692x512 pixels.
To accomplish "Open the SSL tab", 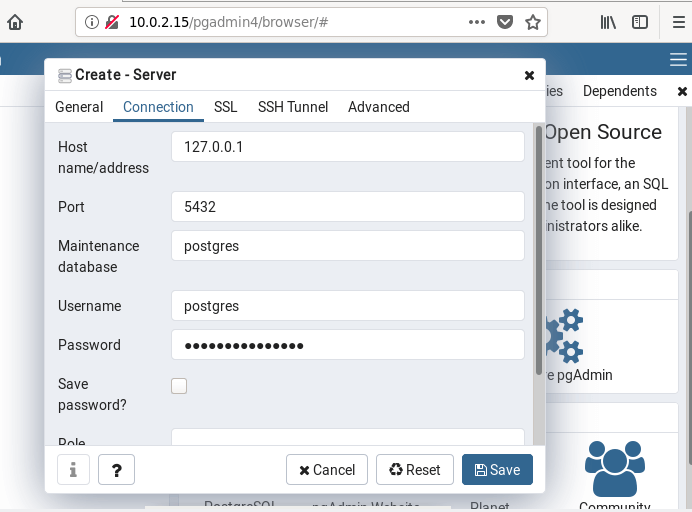I will click(x=225, y=107).
